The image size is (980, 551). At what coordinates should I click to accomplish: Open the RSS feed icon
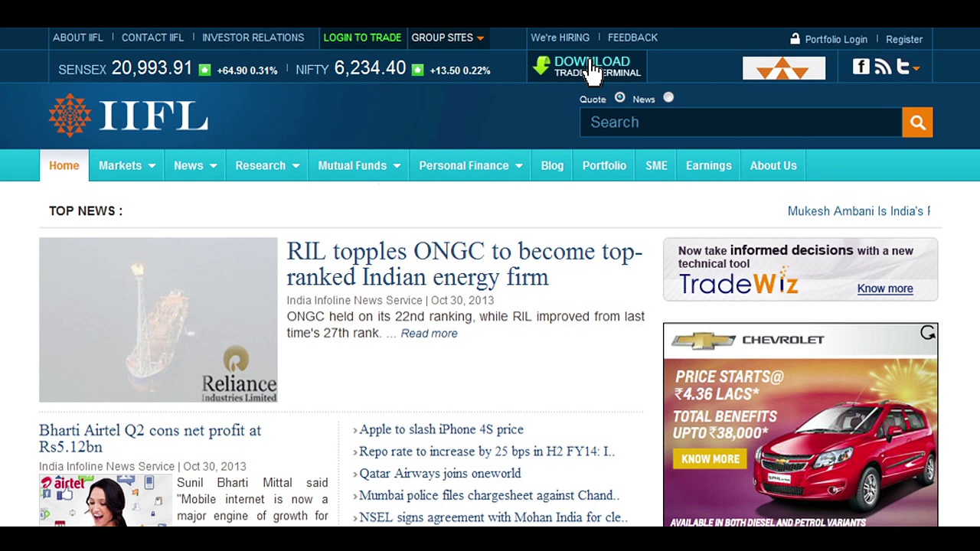pos(883,67)
